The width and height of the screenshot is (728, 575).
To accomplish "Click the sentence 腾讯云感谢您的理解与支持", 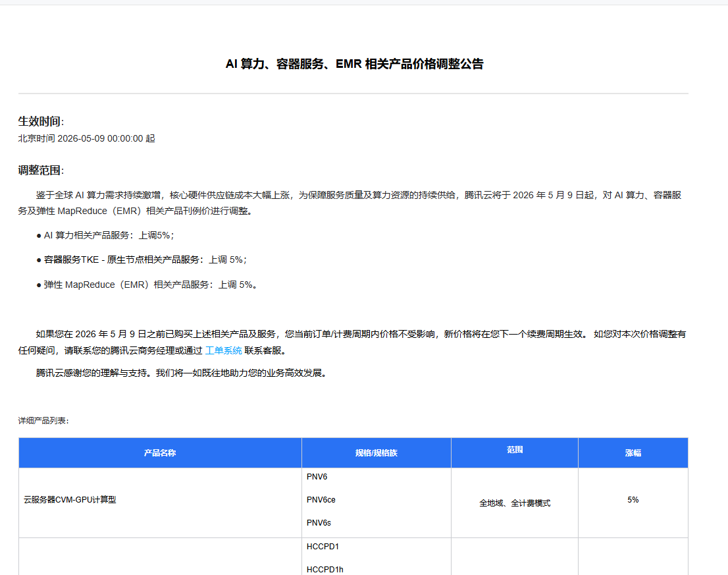I will pos(182,373).
